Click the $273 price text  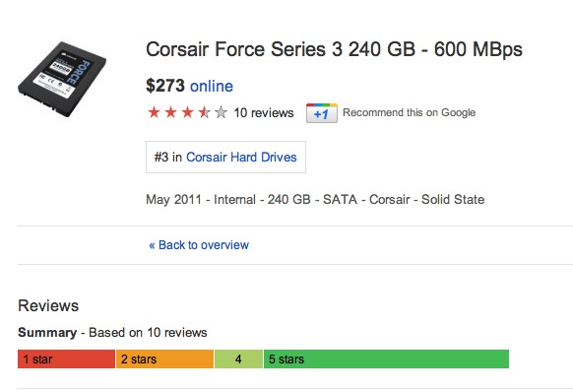165,86
